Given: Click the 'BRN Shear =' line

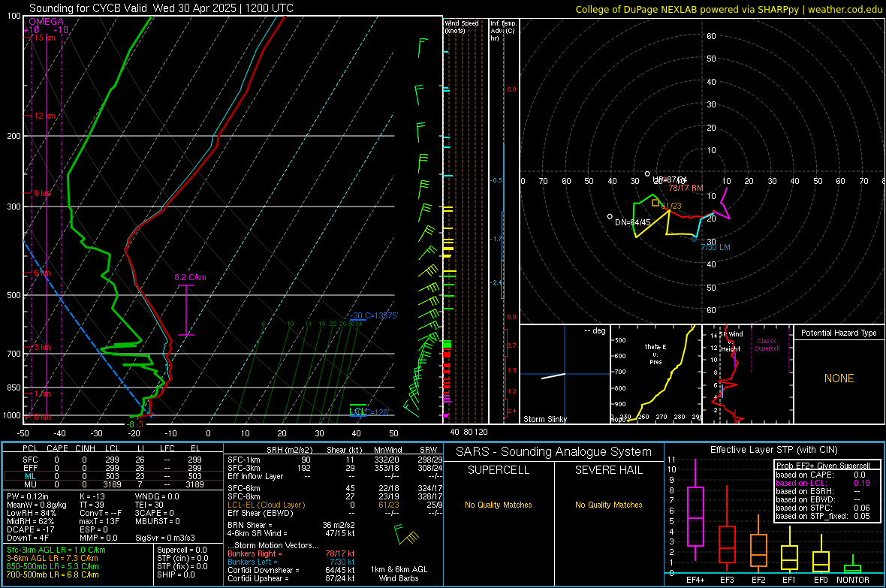Looking at the screenshot, I should (x=291, y=525).
